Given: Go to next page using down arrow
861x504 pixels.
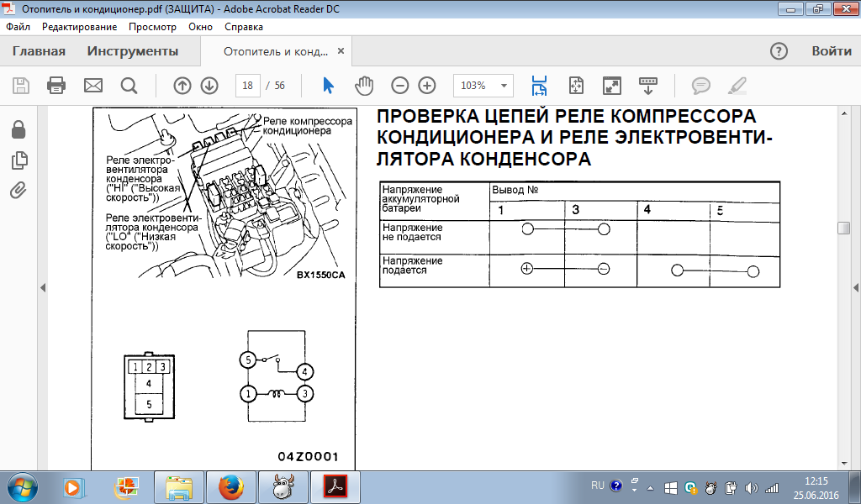Looking at the screenshot, I should tap(209, 86).
